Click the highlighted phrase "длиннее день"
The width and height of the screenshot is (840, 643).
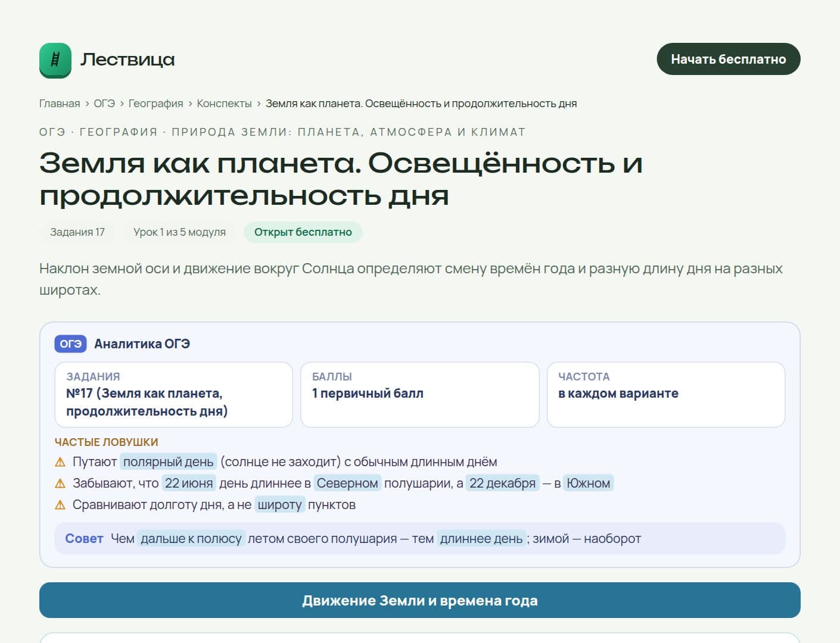(x=481, y=539)
